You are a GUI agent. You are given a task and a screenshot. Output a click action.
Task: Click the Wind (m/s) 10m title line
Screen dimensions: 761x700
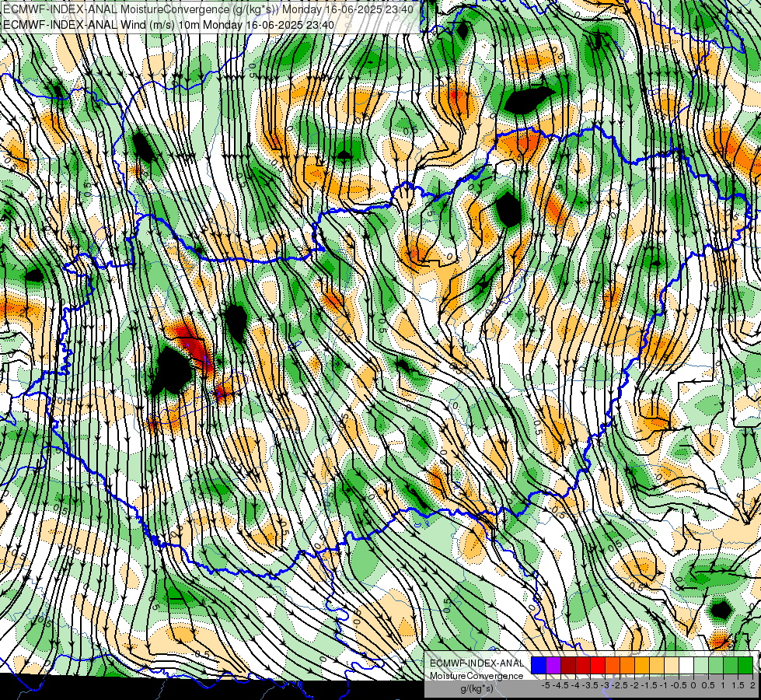(169, 24)
